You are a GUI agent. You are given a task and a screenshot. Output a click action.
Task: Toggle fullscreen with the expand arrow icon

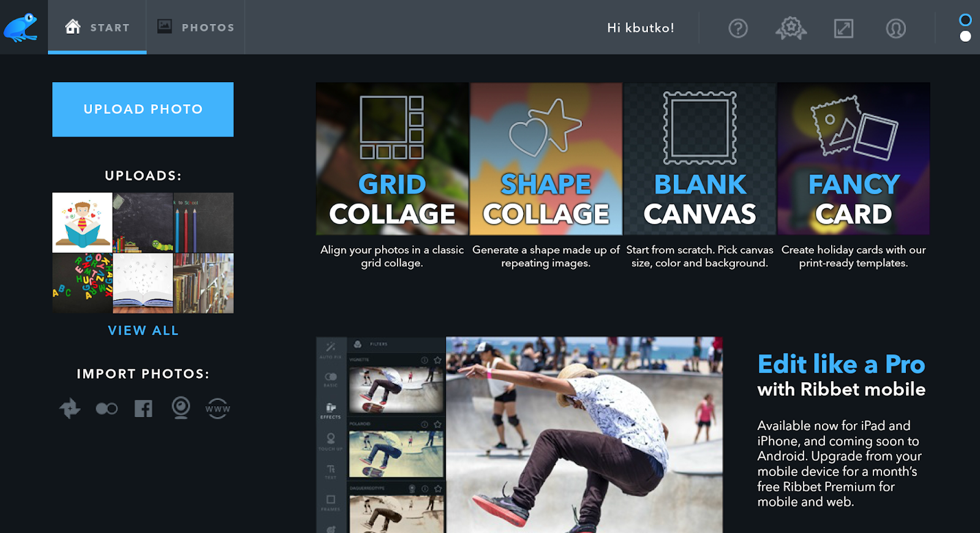[x=843, y=28]
